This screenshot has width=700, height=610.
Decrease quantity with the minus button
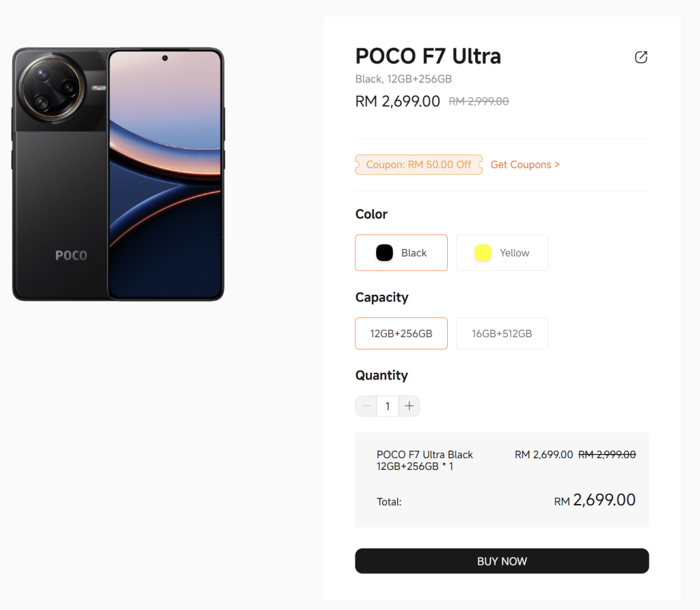[366, 406]
